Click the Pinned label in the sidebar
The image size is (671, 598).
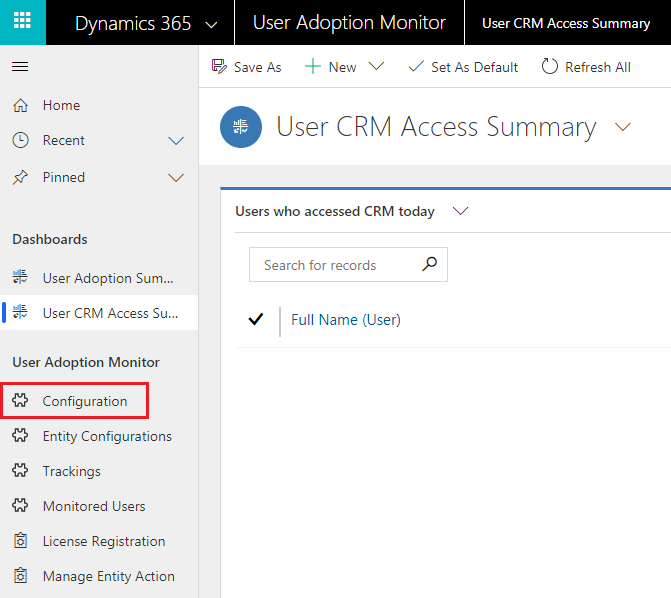[x=64, y=177]
